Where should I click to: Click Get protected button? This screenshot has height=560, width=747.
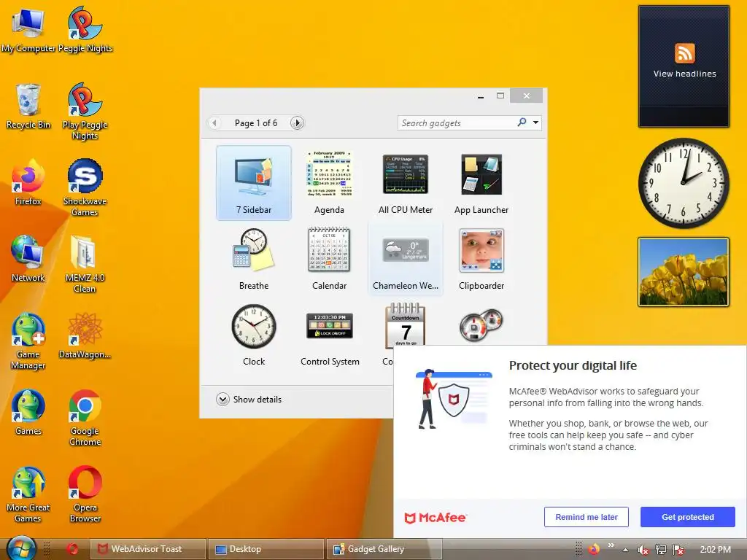click(x=687, y=517)
